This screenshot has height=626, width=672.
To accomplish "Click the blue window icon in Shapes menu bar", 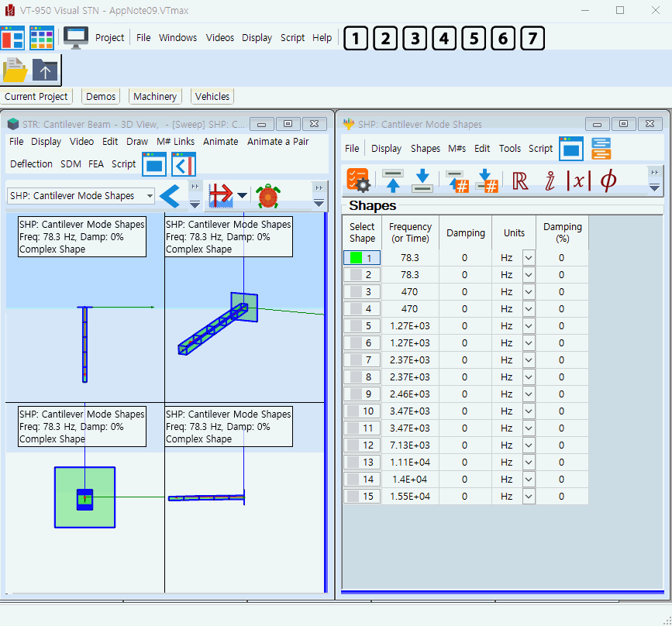I will [x=571, y=149].
